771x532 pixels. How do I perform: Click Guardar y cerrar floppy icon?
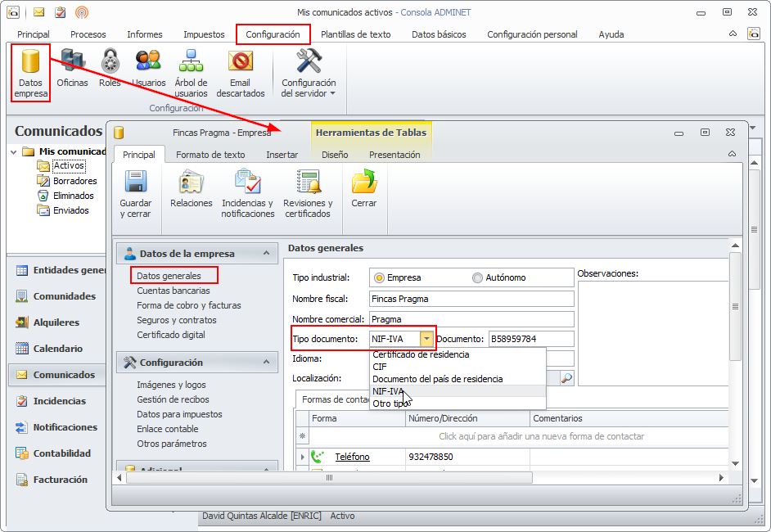coord(136,194)
